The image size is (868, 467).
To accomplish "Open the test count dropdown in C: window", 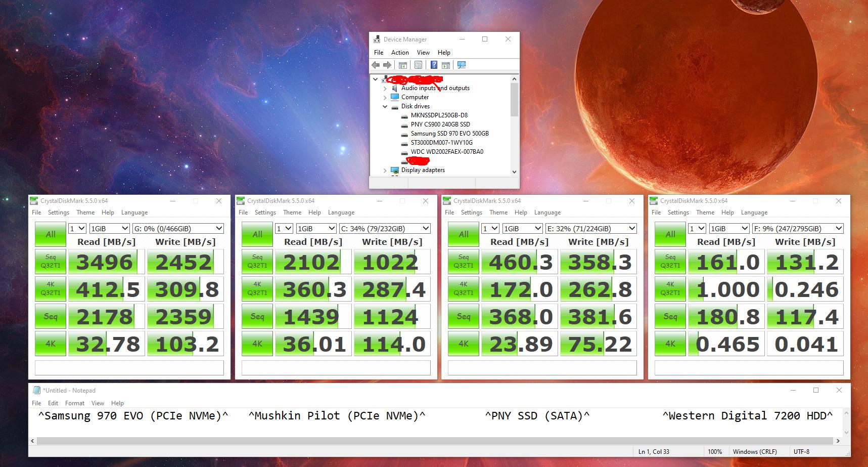I will coord(284,228).
